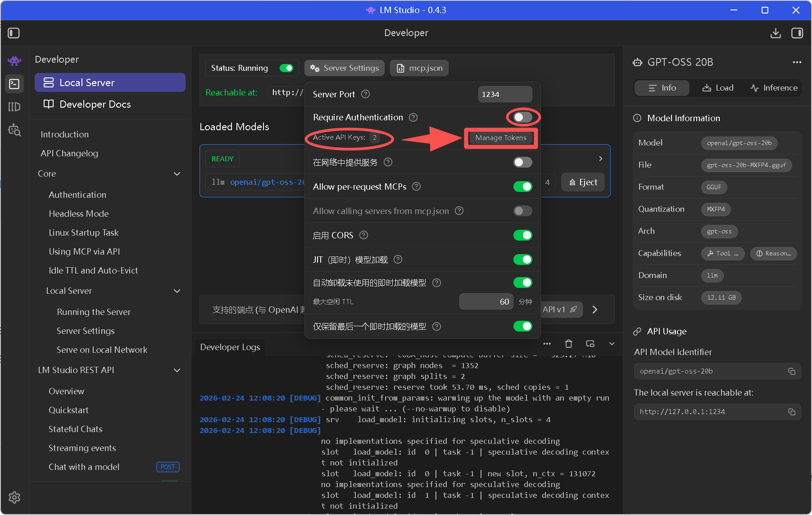Image resolution: width=812 pixels, height=515 pixels.
Task: Switch to the Inference tab
Action: point(774,88)
